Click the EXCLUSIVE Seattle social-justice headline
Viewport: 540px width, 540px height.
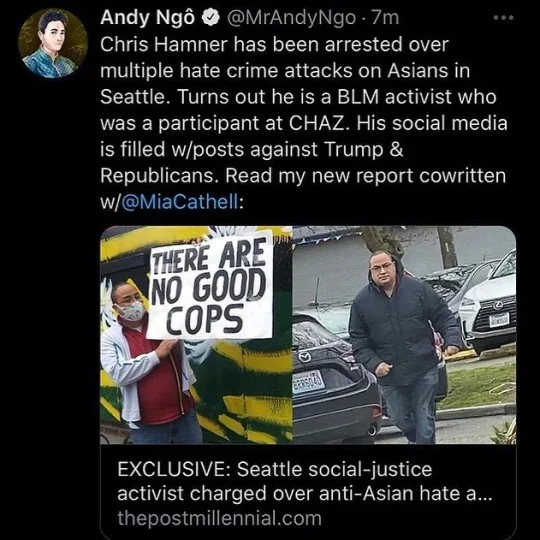305,481
